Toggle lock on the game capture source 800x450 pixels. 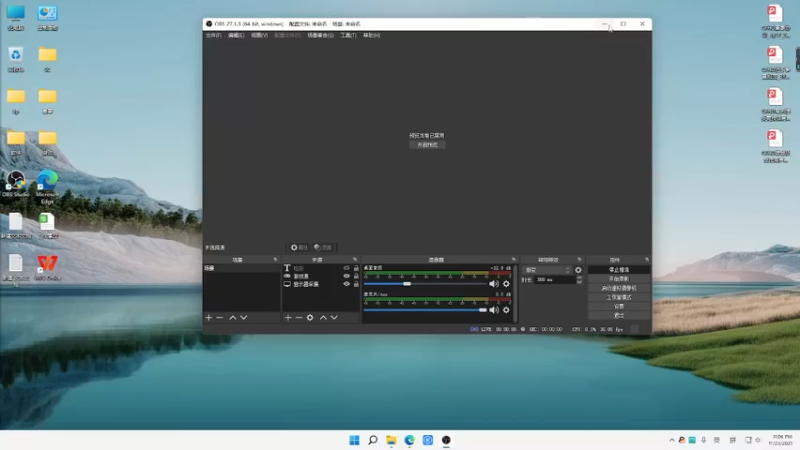tap(356, 276)
